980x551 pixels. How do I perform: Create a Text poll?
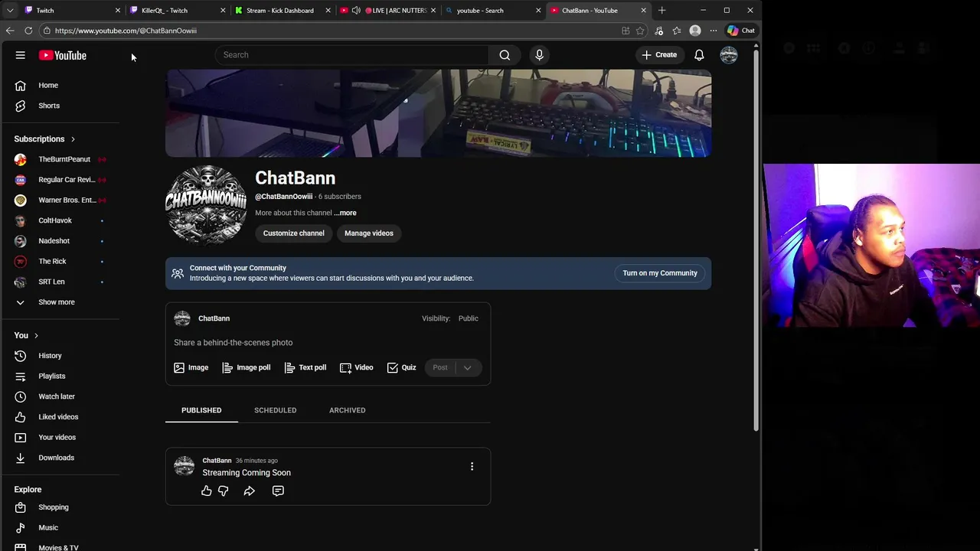pyautogui.click(x=305, y=368)
